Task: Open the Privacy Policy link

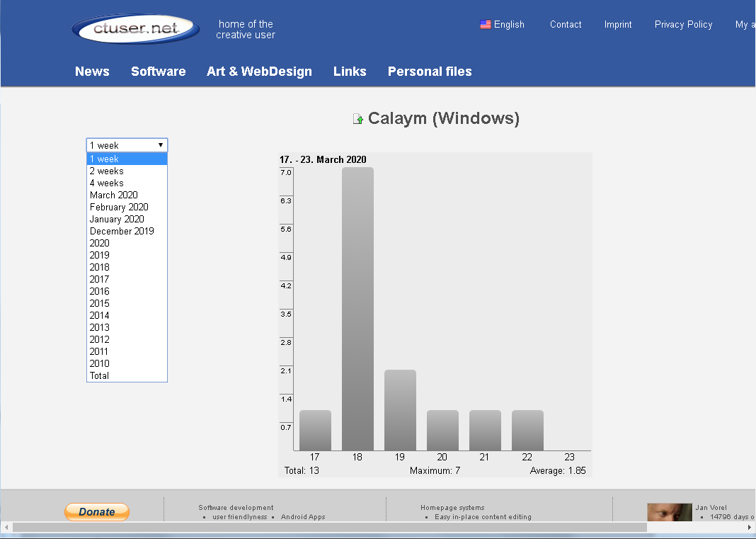Action: (x=683, y=25)
